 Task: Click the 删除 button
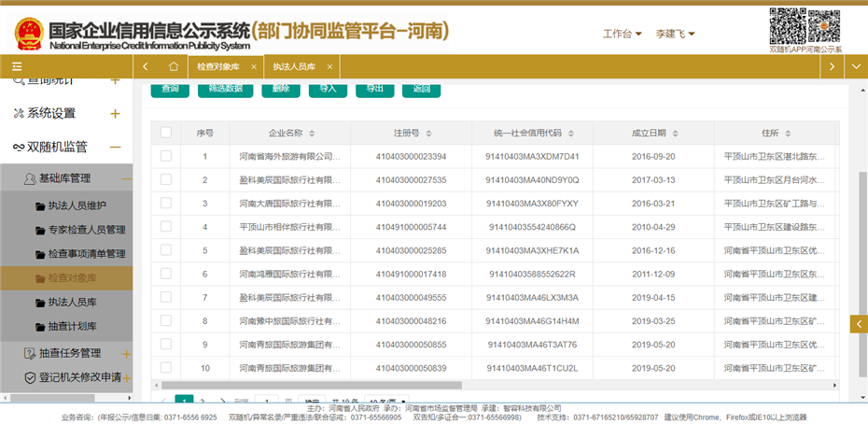click(x=281, y=91)
